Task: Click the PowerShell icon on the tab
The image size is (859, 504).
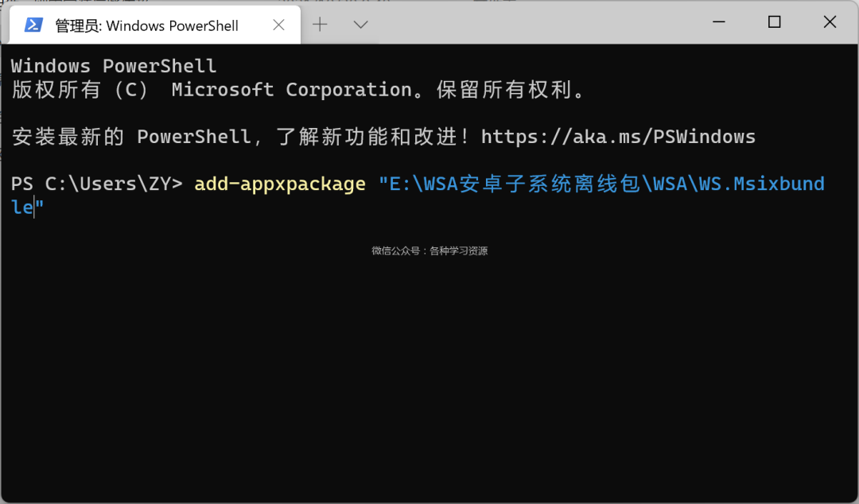Action: (33, 25)
